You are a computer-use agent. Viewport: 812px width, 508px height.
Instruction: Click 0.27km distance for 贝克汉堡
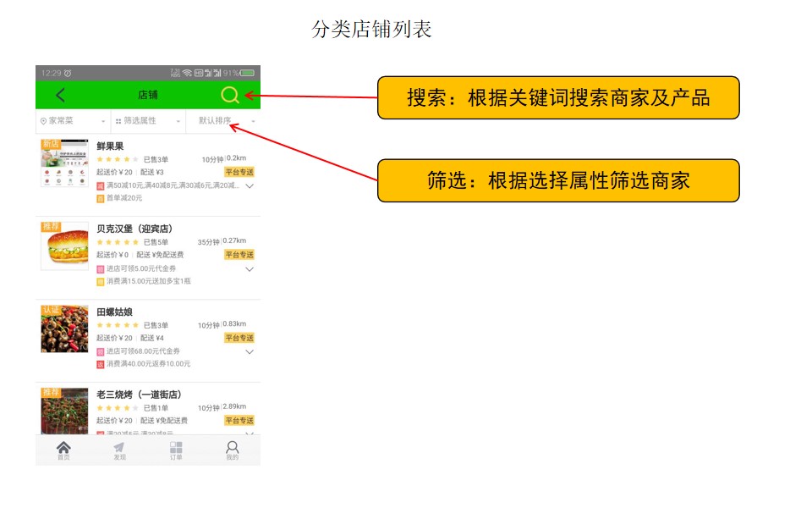[x=234, y=240]
